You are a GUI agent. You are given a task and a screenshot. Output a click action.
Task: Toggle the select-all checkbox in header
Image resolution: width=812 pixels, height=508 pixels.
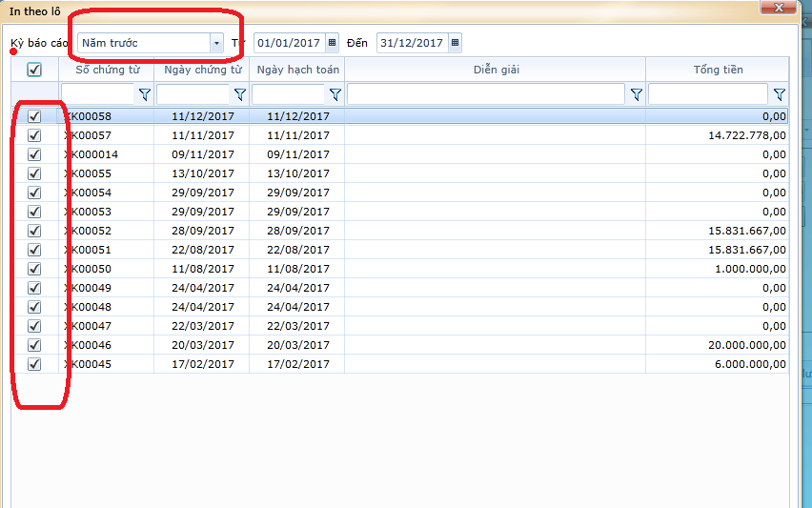[x=34, y=70]
